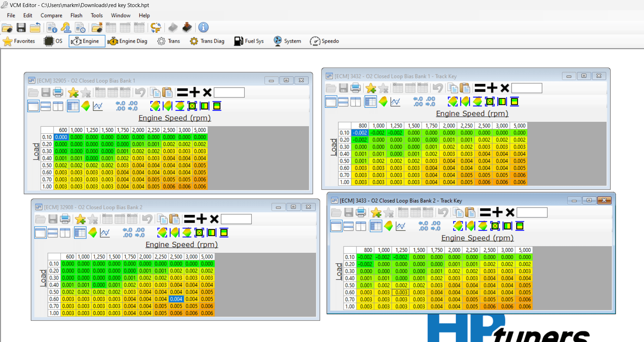The height and width of the screenshot is (342, 644).
Task: Copy cells in 32905 Bank 1 window
Action: point(155,92)
